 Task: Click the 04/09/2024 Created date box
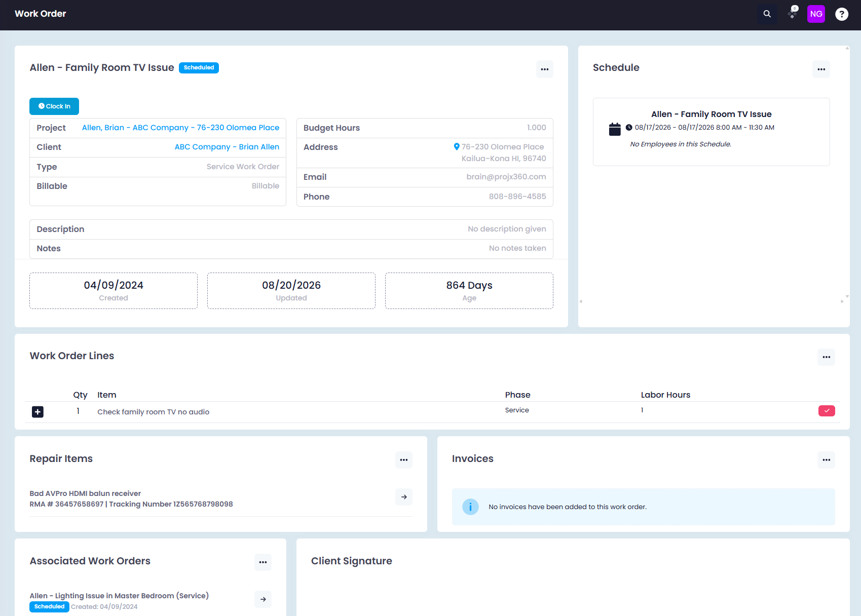tap(114, 291)
